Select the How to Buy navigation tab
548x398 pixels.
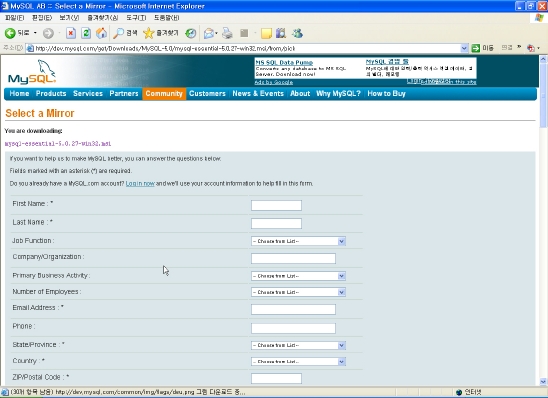[386, 94]
